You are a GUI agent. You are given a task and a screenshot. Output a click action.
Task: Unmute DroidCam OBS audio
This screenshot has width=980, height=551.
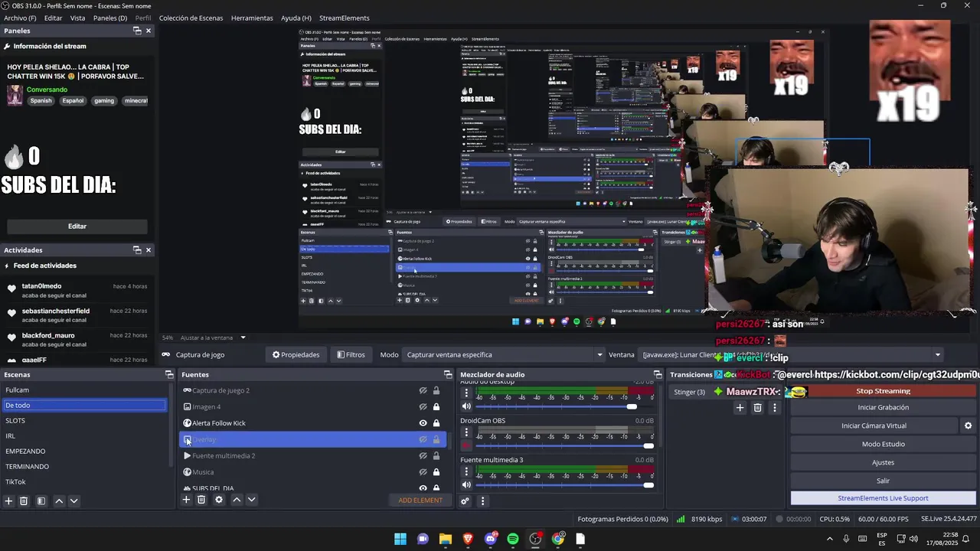click(466, 445)
